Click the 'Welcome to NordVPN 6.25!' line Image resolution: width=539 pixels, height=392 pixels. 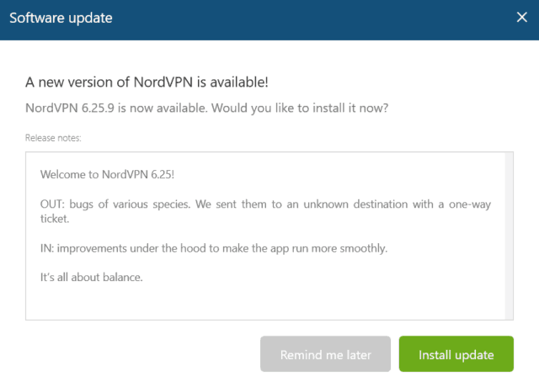point(107,175)
